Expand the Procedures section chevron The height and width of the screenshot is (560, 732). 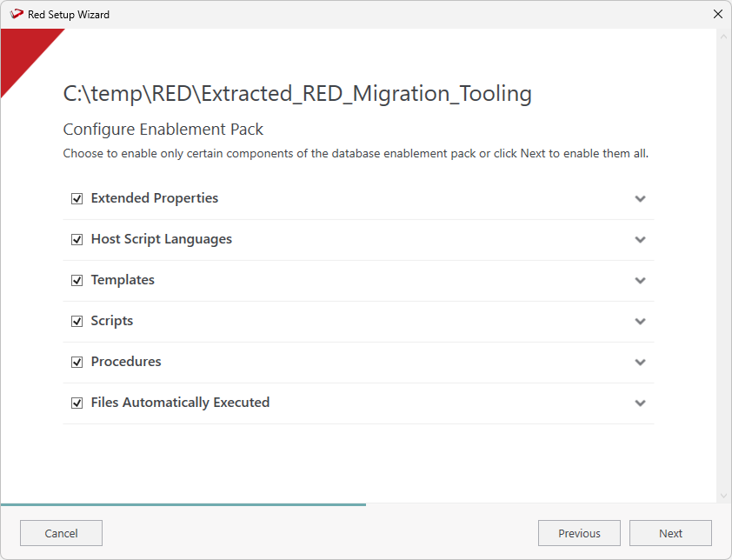(x=640, y=363)
